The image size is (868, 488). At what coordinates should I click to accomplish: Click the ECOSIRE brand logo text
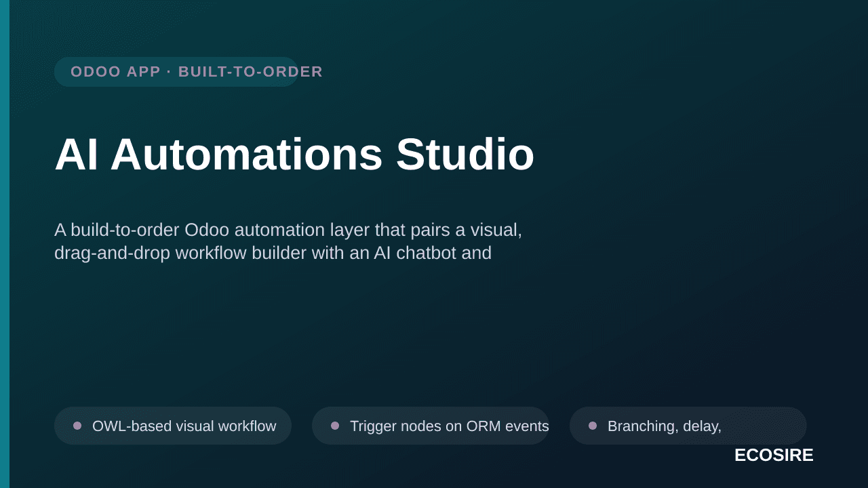pos(774,455)
